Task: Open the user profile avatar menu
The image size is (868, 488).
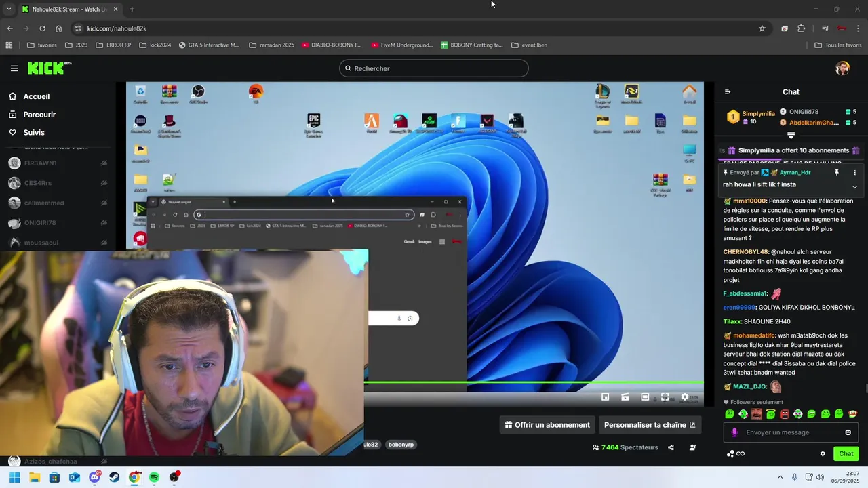Action: pyautogui.click(x=842, y=68)
